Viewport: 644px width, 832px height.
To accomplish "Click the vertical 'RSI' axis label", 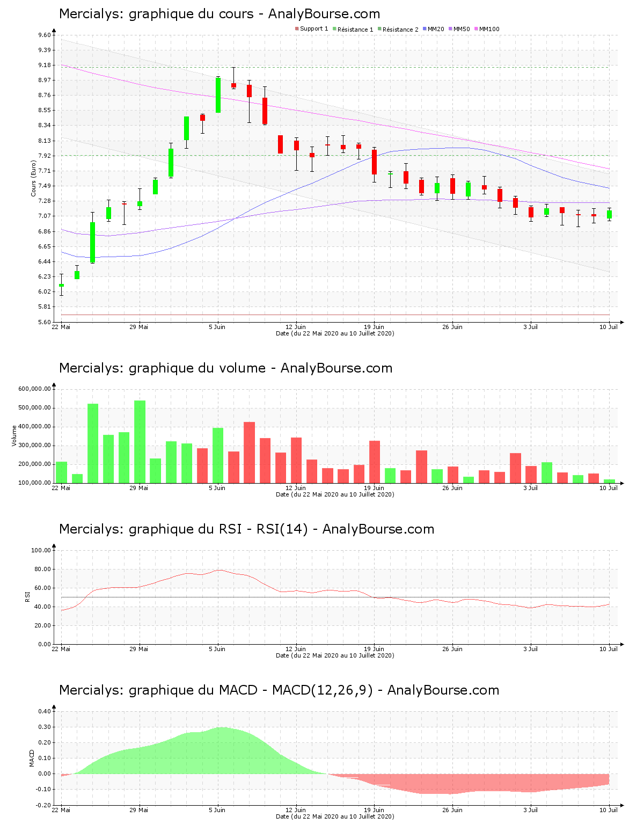I will 27,596.
